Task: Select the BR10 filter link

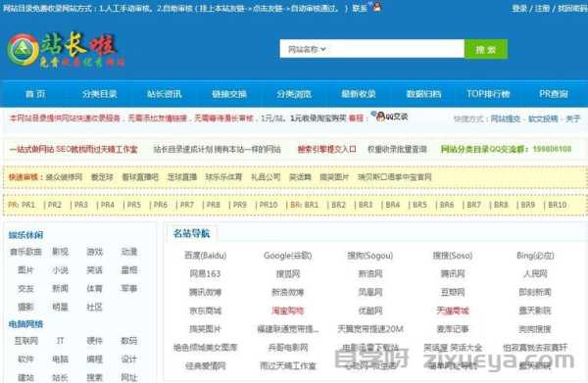Action: [x=558, y=205]
